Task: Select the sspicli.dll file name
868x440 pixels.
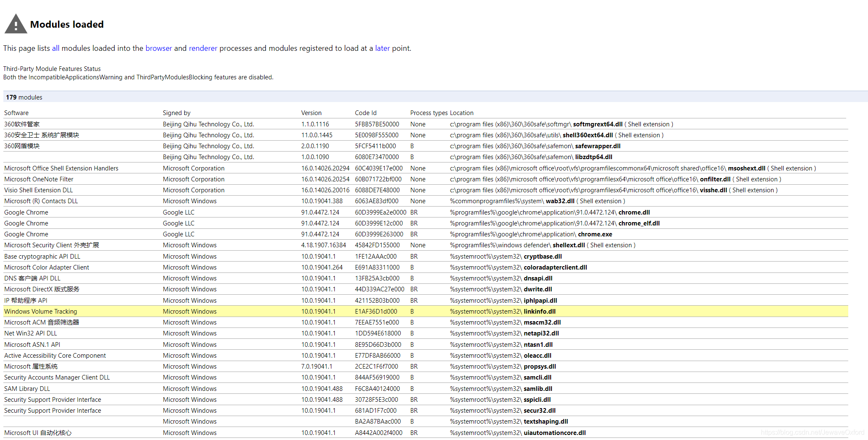Action: (x=537, y=400)
